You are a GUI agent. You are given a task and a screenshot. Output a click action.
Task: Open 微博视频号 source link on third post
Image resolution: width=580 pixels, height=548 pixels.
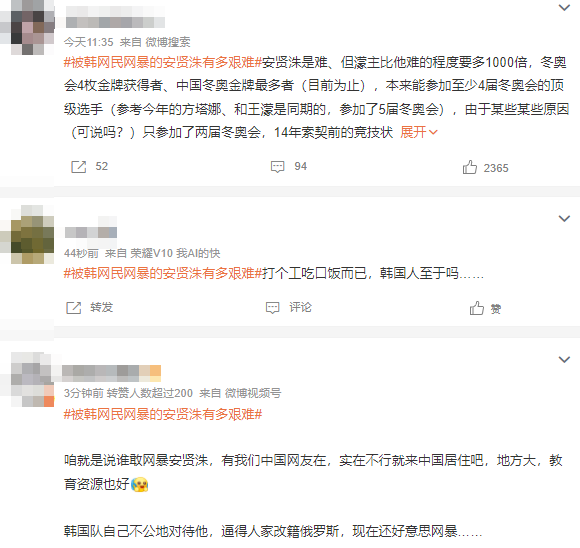click(x=253, y=393)
